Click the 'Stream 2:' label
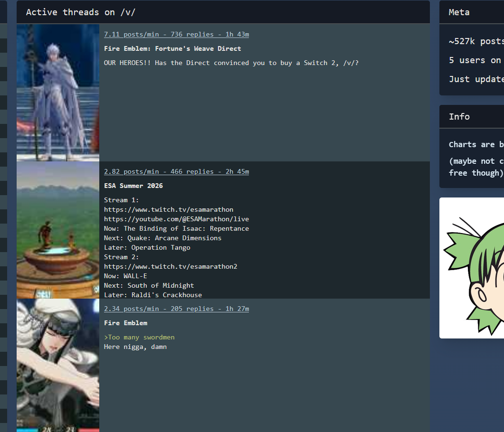Viewport: 504px width, 432px height. tap(121, 257)
